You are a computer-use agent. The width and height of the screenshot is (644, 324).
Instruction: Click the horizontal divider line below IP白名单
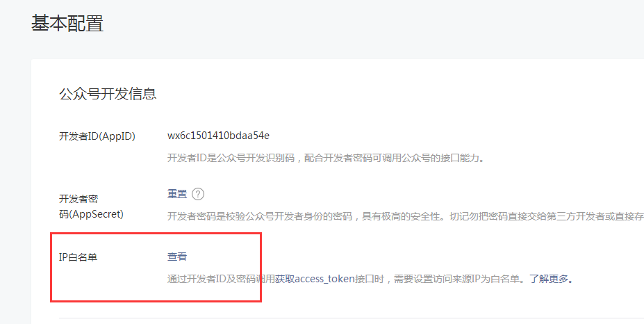pos(352,318)
